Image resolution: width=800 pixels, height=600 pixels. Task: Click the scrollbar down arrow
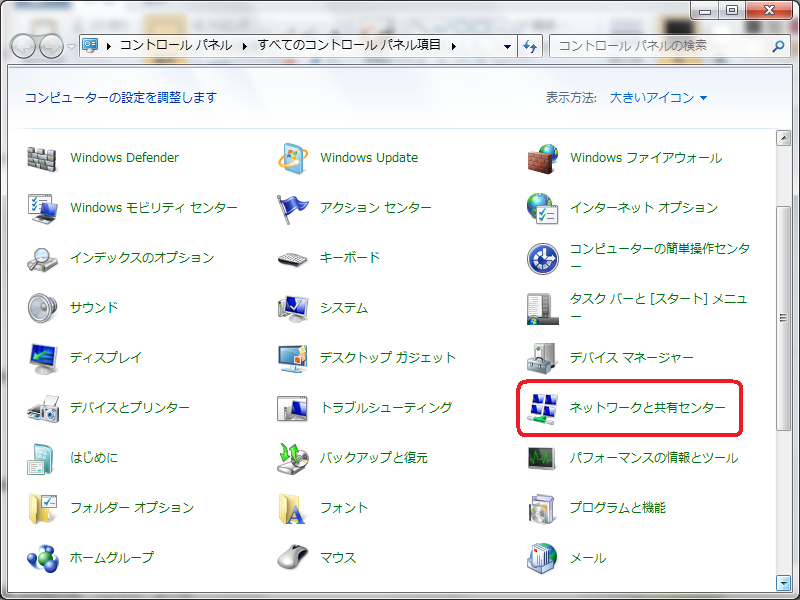[x=783, y=582]
